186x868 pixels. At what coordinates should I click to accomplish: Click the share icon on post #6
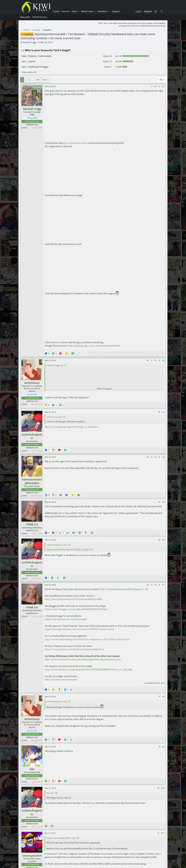pos(159,540)
